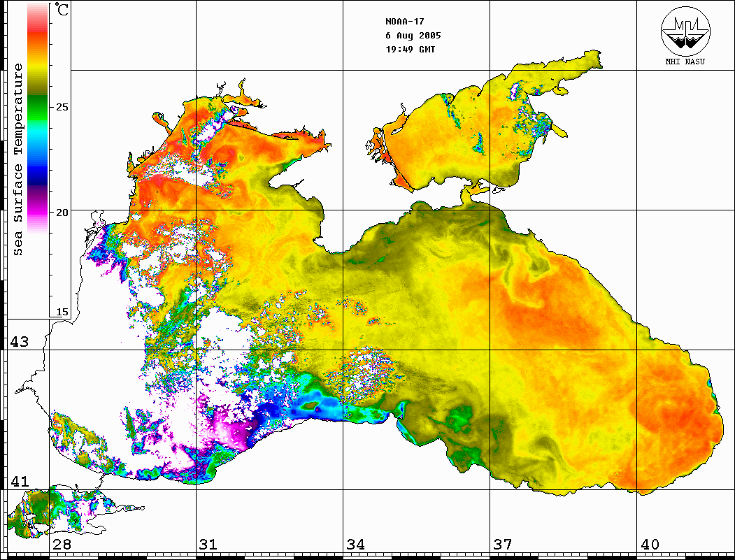
Task: Click longitude label 37
Action: [x=503, y=544]
